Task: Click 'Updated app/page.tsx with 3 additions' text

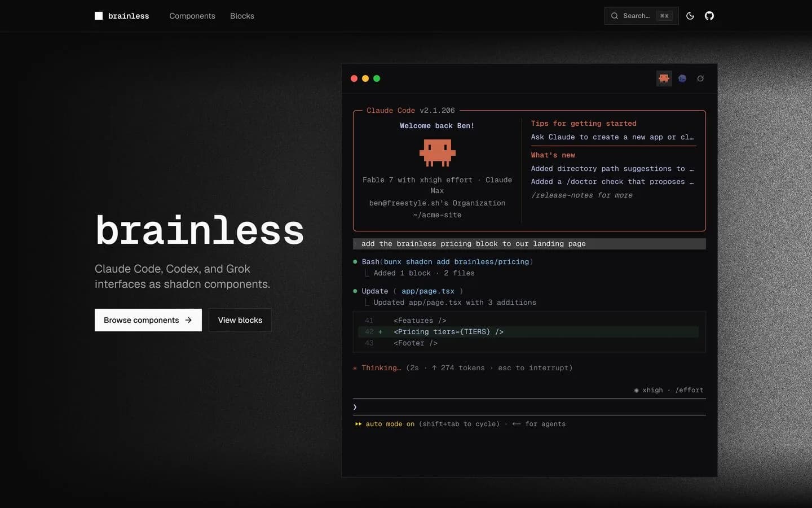Action: click(454, 303)
